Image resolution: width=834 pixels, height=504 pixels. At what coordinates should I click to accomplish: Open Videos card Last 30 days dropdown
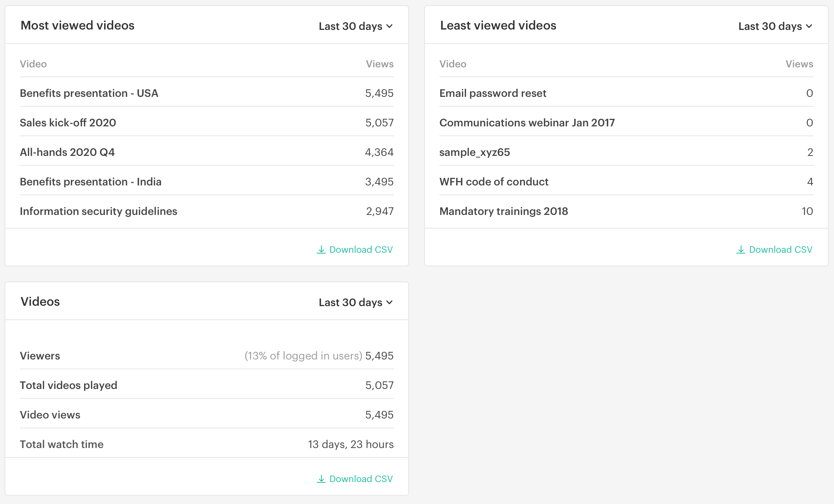point(356,302)
